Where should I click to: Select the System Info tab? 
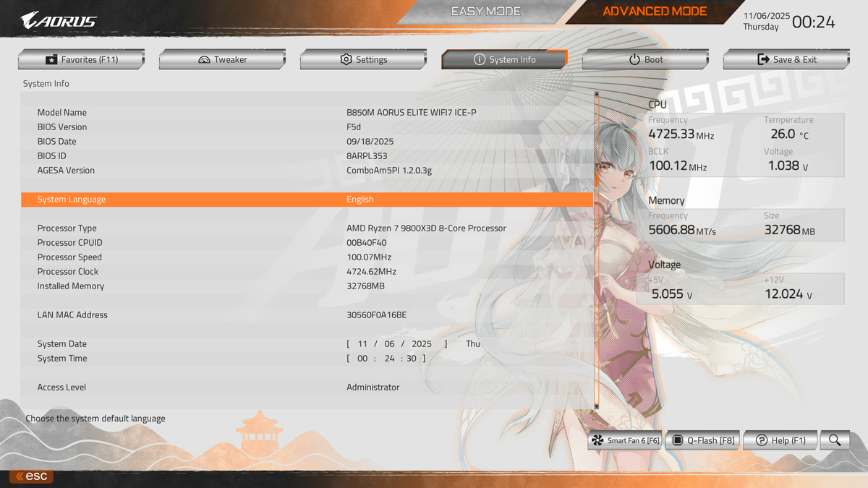click(x=504, y=59)
